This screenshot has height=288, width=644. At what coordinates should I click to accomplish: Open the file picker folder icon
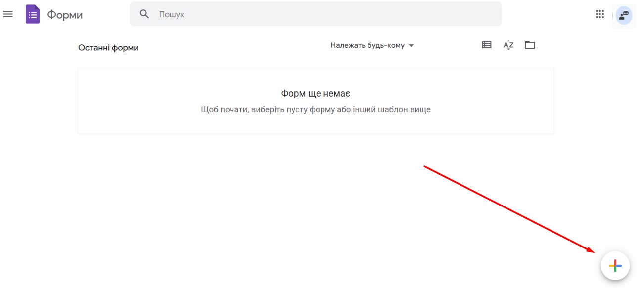pos(530,45)
